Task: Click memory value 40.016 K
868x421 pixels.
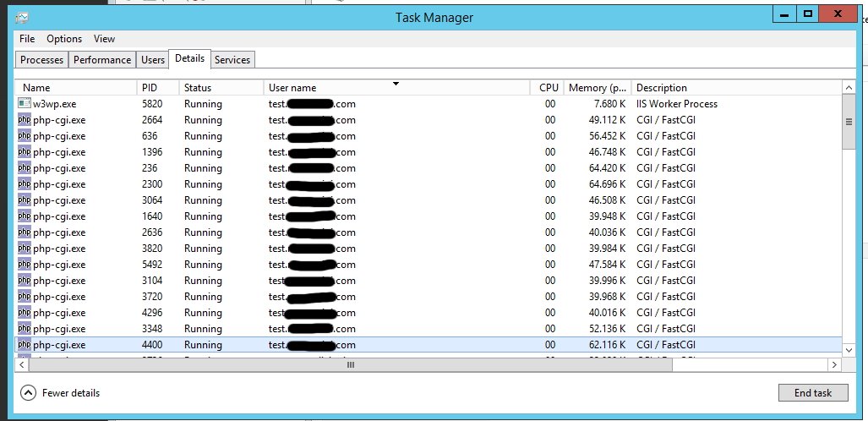Action: tap(608, 313)
